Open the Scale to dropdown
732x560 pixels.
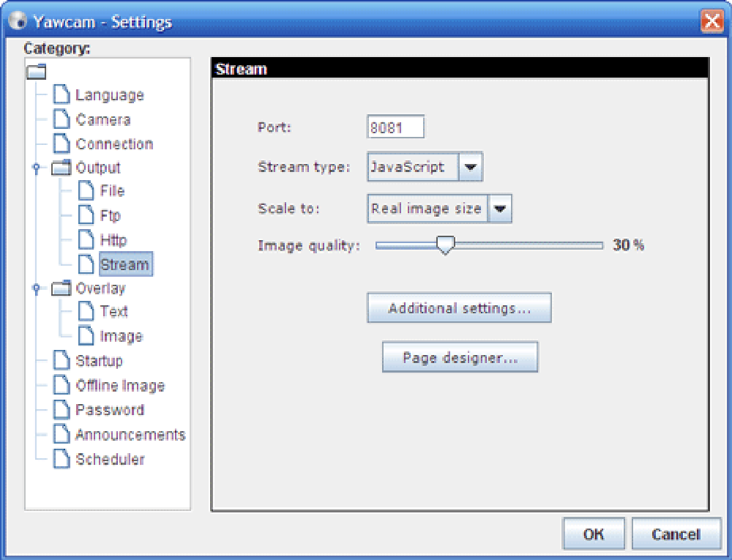coord(500,209)
